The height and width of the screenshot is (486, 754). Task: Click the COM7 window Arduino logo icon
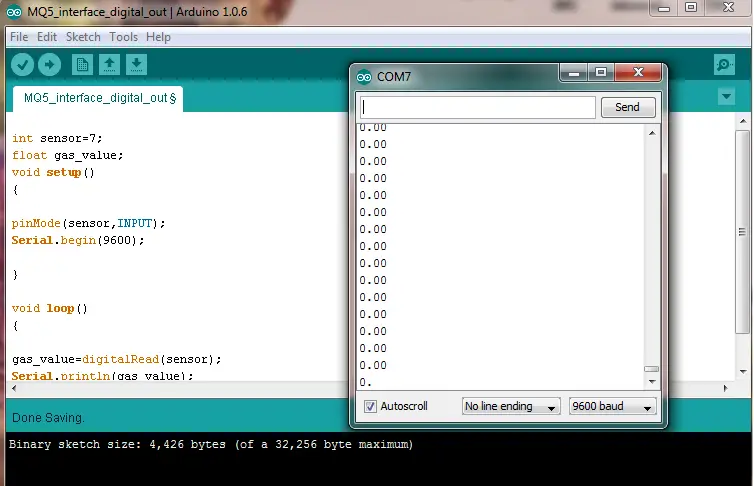[x=364, y=77]
